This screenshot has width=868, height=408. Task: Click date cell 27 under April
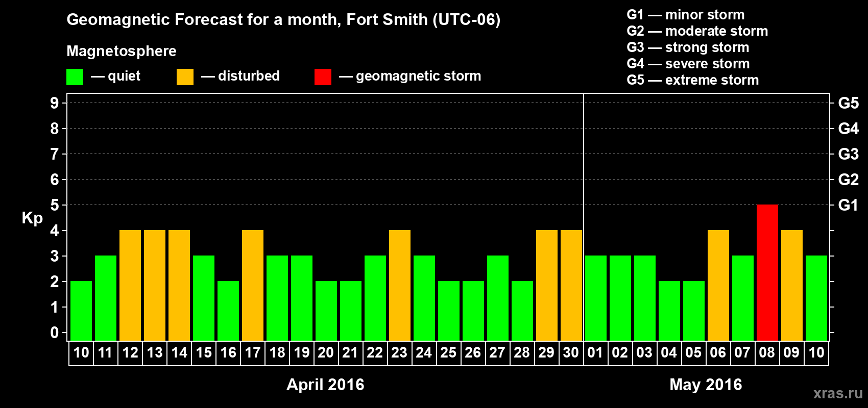pos(498,353)
